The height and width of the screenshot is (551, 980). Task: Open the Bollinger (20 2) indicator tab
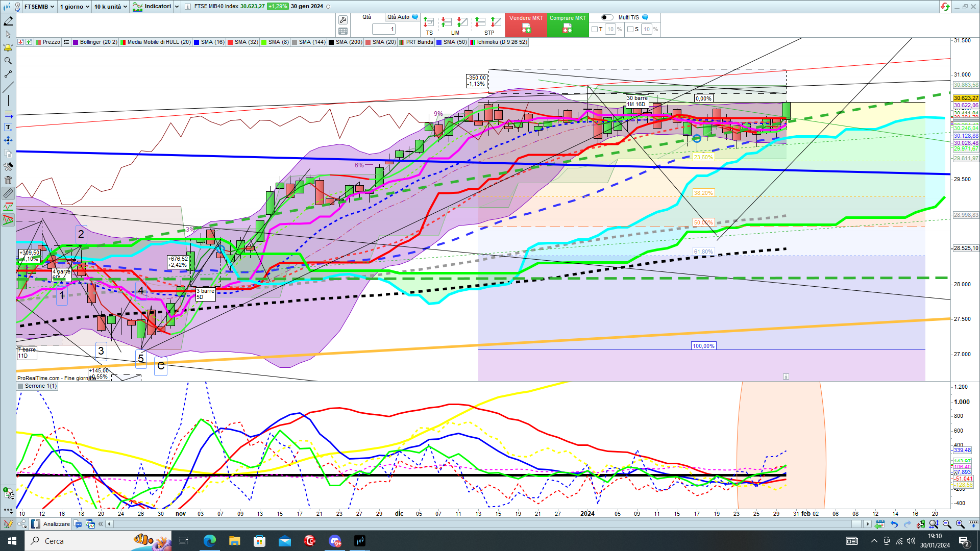(x=95, y=42)
